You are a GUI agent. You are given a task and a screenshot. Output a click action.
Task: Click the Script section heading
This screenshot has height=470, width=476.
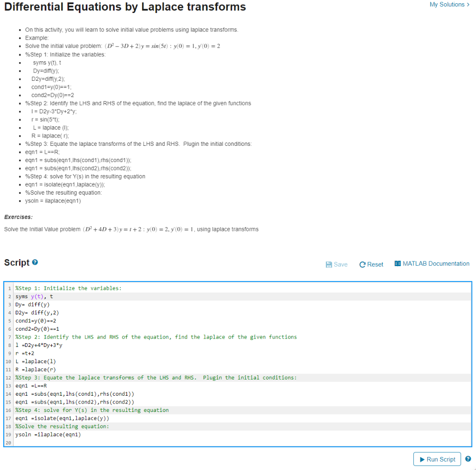pos(18,262)
